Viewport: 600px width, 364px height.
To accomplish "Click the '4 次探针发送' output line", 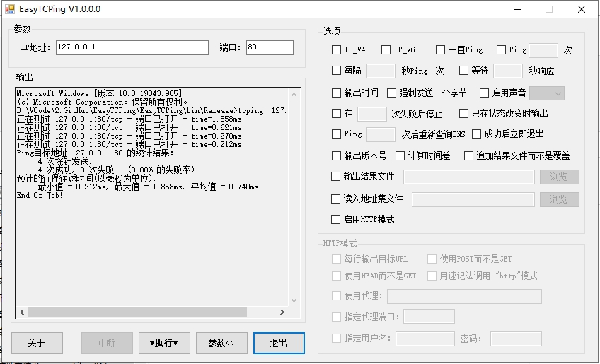I will [64, 162].
